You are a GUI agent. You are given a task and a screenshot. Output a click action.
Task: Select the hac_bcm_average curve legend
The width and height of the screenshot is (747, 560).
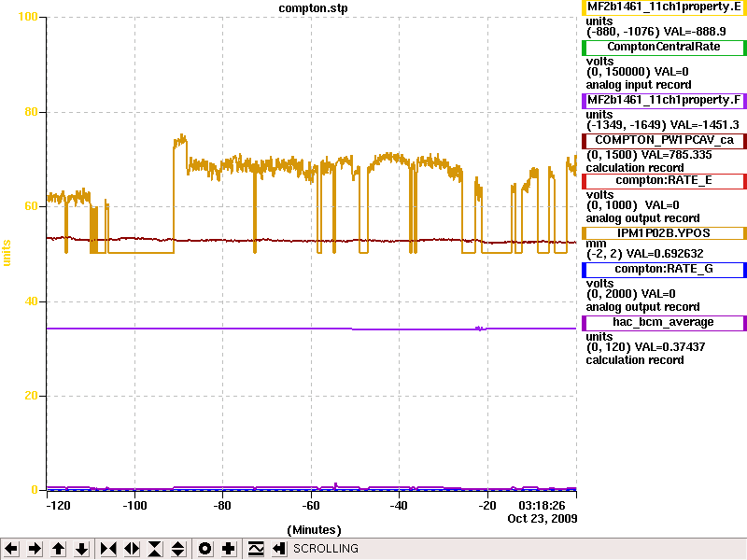click(664, 322)
